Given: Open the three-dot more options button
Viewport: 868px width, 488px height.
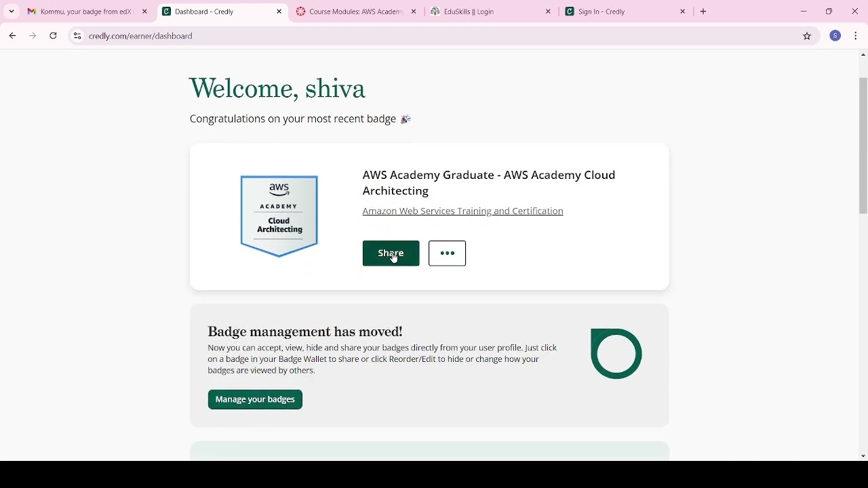Looking at the screenshot, I should 447,253.
